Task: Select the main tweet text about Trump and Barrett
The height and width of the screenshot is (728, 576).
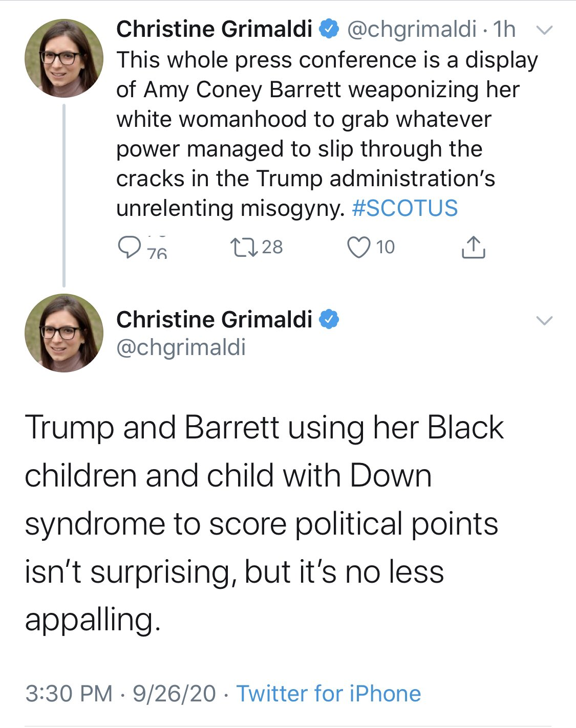Action: tap(264, 523)
